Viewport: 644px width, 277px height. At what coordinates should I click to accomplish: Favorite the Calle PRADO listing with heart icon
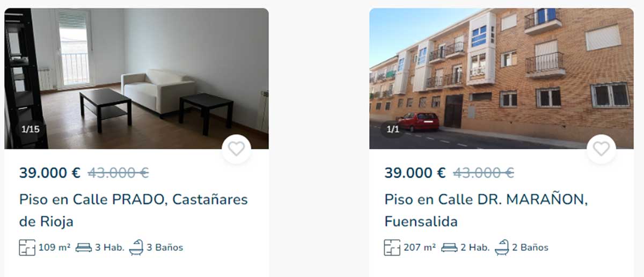(237, 149)
